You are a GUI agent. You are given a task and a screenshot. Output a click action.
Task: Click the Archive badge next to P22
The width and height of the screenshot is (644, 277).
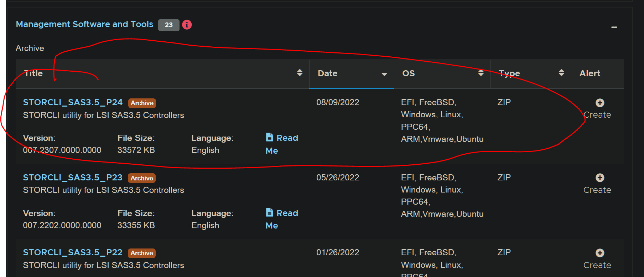[142, 253]
